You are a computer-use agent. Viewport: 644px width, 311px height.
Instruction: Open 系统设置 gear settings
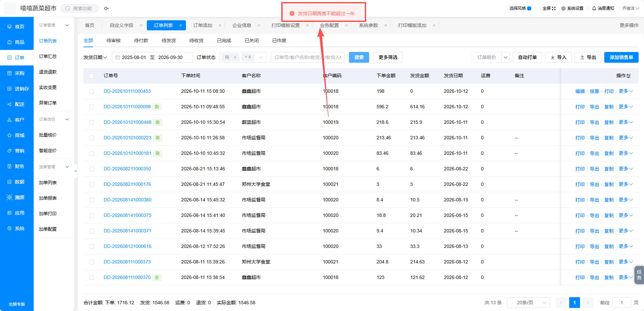coord(572,8)
